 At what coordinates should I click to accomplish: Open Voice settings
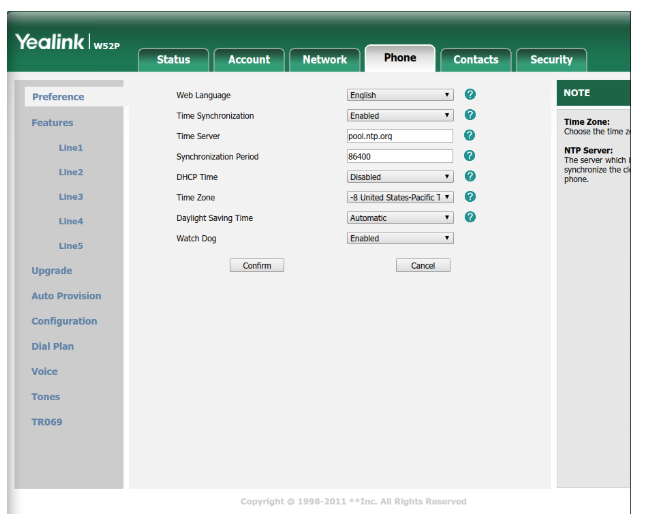click(x=44, y=372)
